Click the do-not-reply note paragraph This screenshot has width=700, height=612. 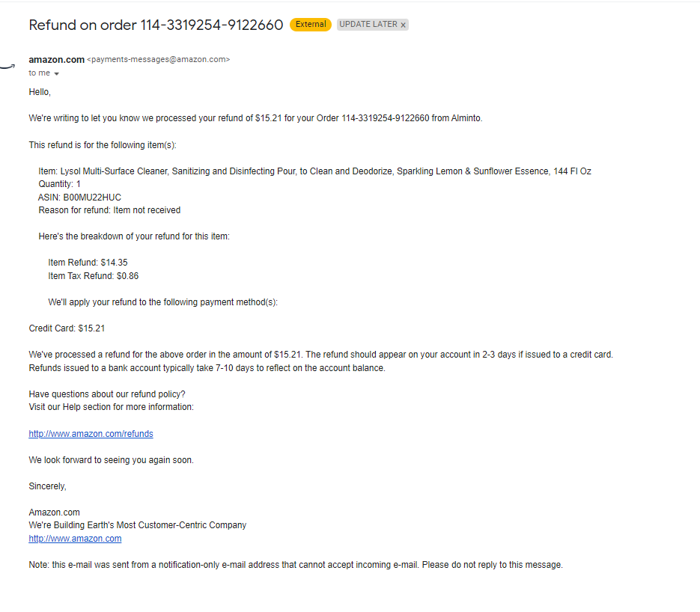(x=296, y=565)
